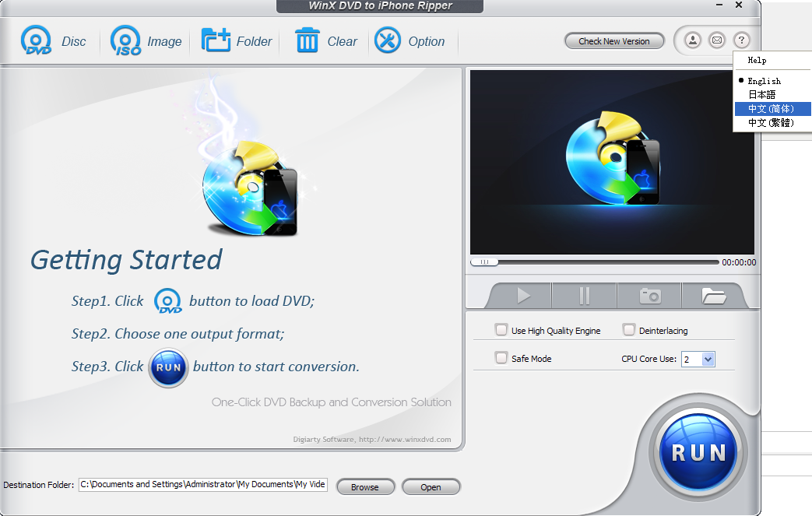The width and height of the screenshot is (812, 516).
Task: Load a DVD with the Disc icon
Action: (53, 40)
